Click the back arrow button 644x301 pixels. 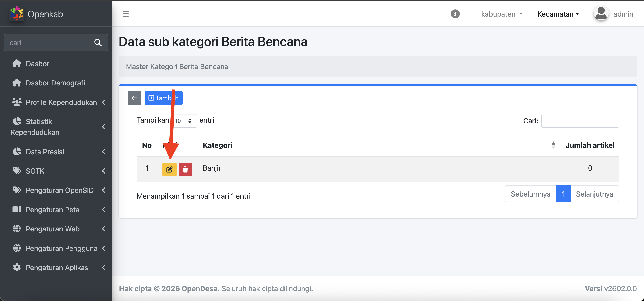point(134,98)
